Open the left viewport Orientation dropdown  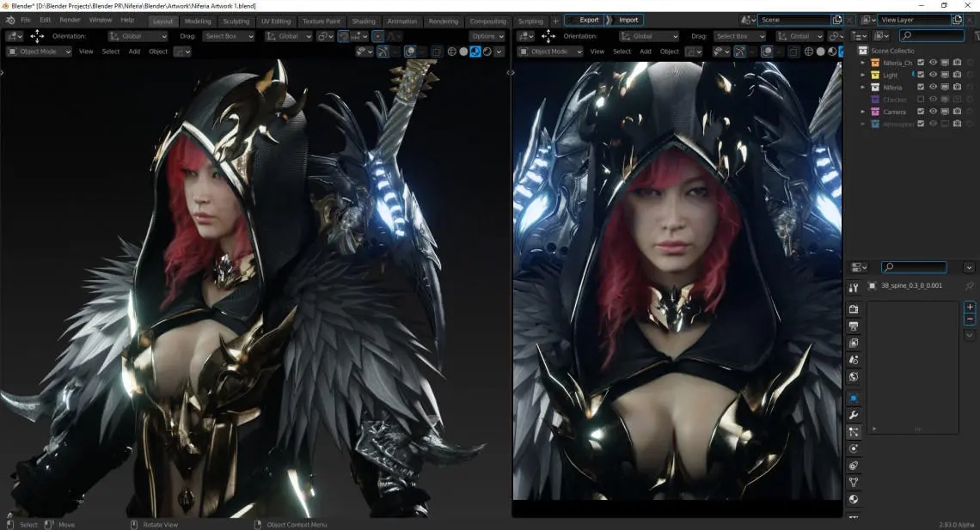click(138, 36)
